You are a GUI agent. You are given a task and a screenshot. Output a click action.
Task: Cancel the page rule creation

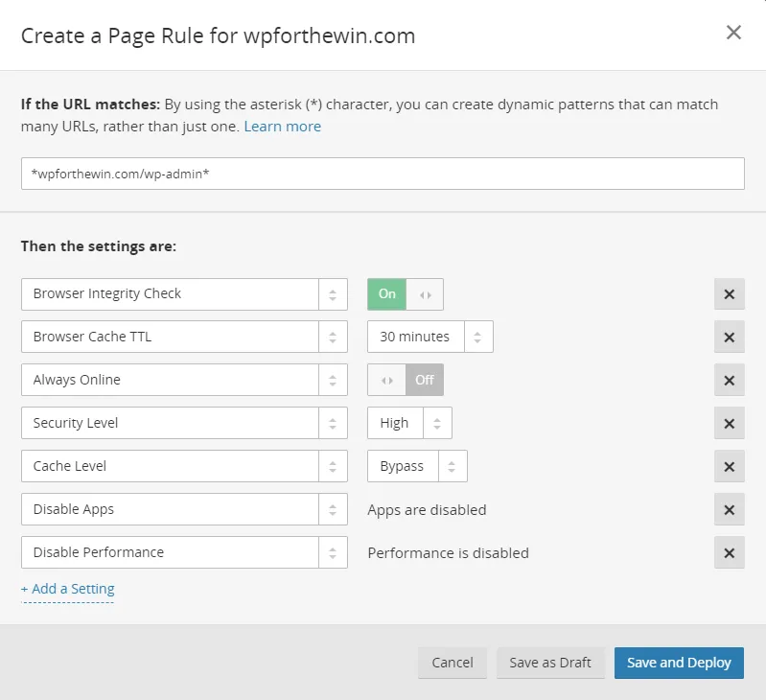pos(453,663)
